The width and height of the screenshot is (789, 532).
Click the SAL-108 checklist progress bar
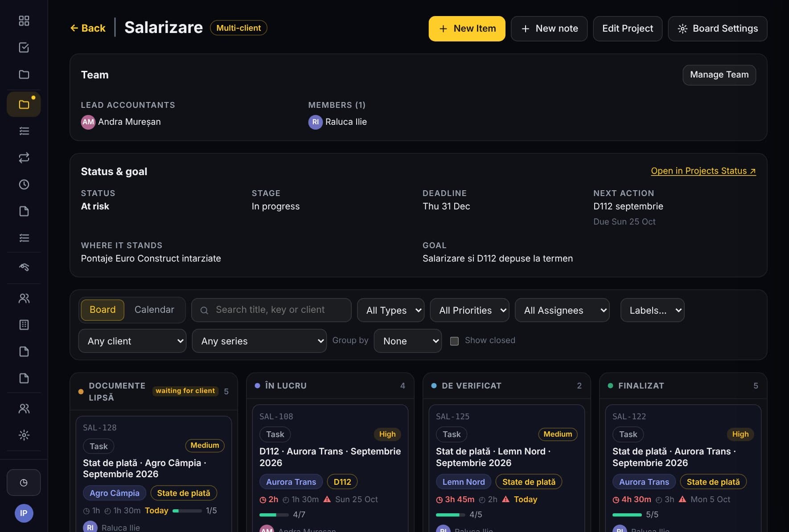[274, 515]
